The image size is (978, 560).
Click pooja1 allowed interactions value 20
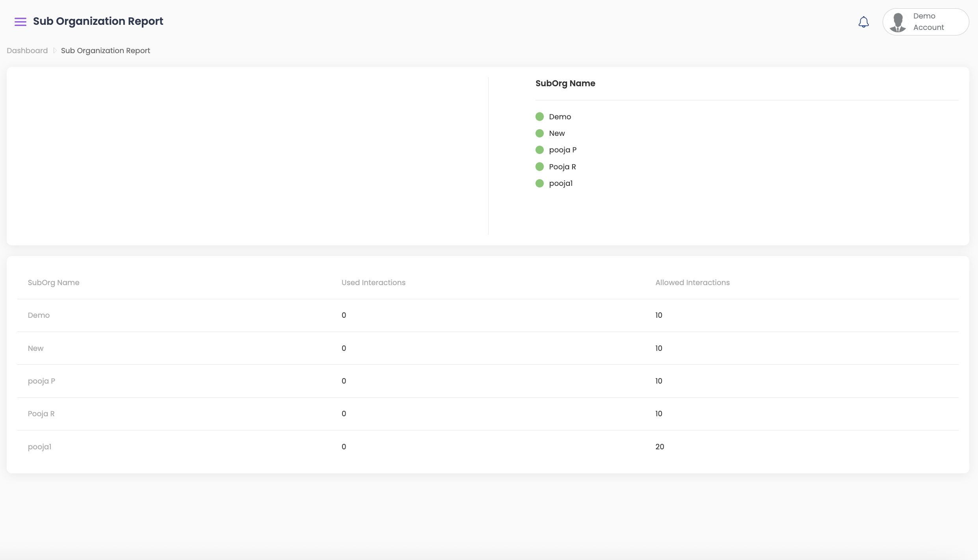[x=660, y=447]
